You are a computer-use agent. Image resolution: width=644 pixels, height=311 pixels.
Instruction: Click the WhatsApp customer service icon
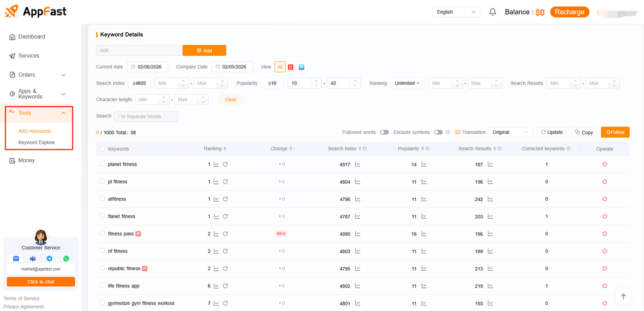pyautogui.click(x=66, y=259)
